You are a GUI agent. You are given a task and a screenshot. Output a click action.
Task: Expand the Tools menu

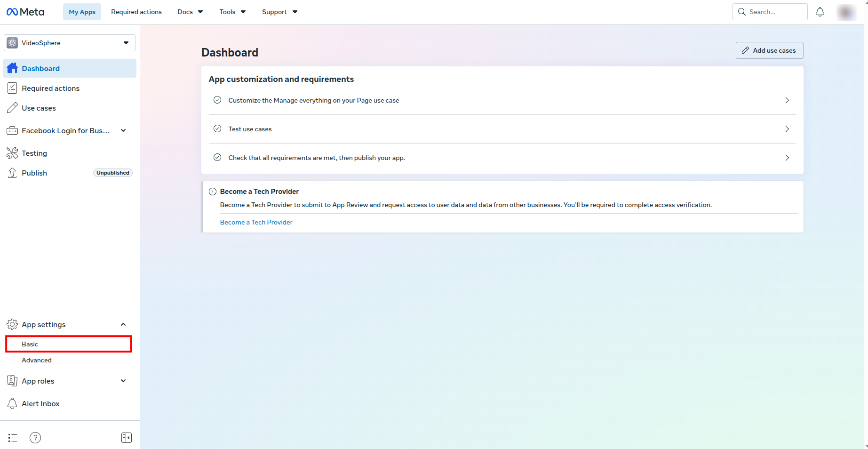(232, 12)
